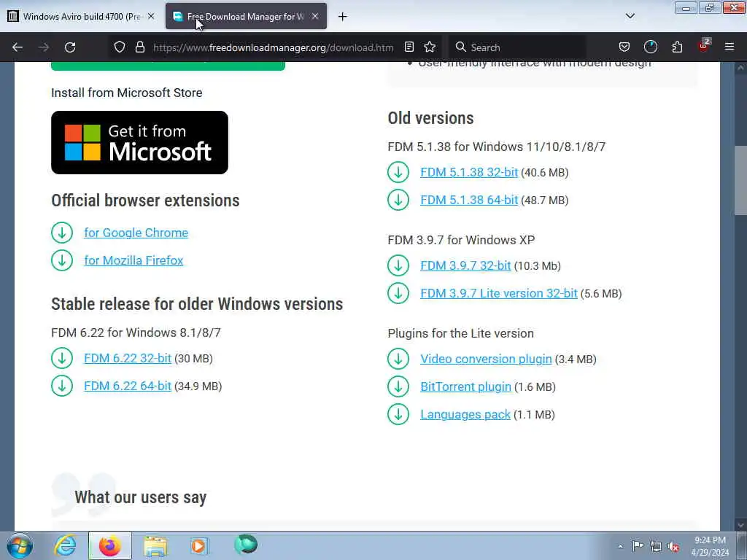This screenshot has width=747, height=560.
Task: Open the Languages pack link
Action: [x=465, y=414]
